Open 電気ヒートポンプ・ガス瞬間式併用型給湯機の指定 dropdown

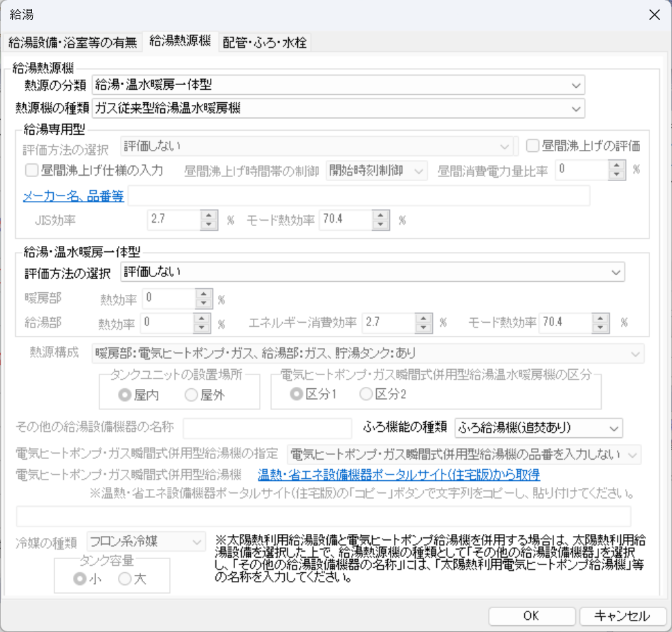click(464, 455)
